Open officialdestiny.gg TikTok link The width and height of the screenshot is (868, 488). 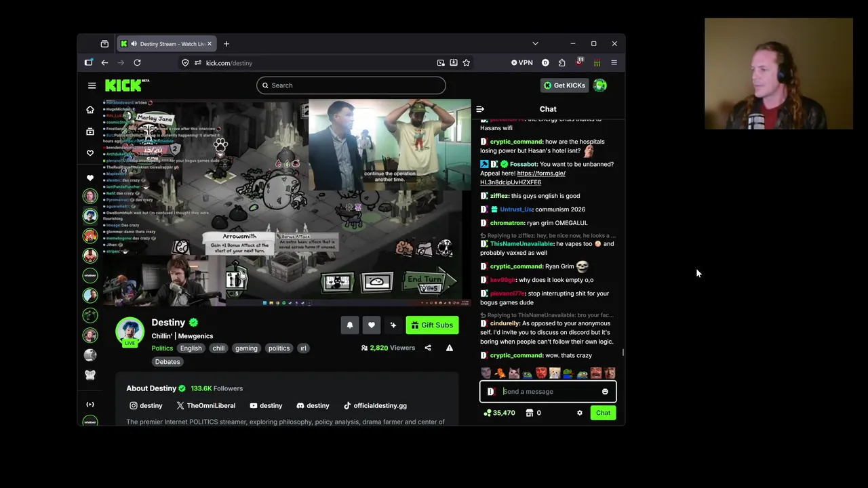click(x=375, y=405)
